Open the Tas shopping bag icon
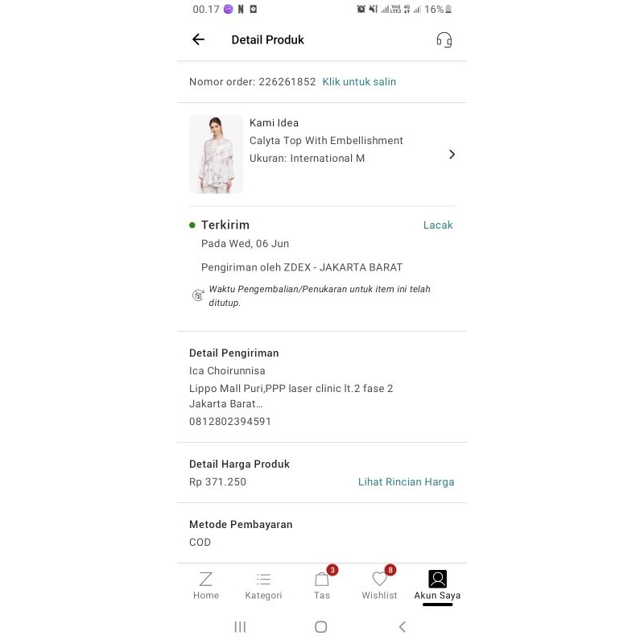644x644 pixels. tap(321, 580)
